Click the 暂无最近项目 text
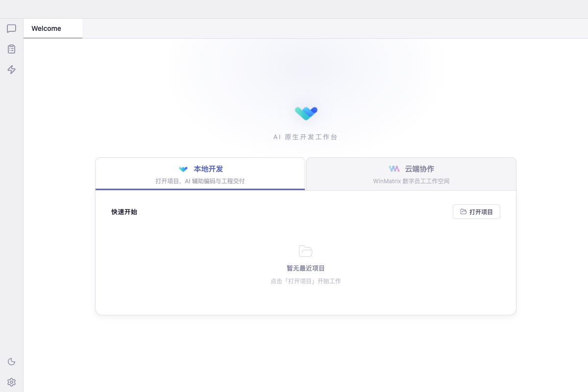The height and width of the screenshot is (392, 588). (306, 269)
